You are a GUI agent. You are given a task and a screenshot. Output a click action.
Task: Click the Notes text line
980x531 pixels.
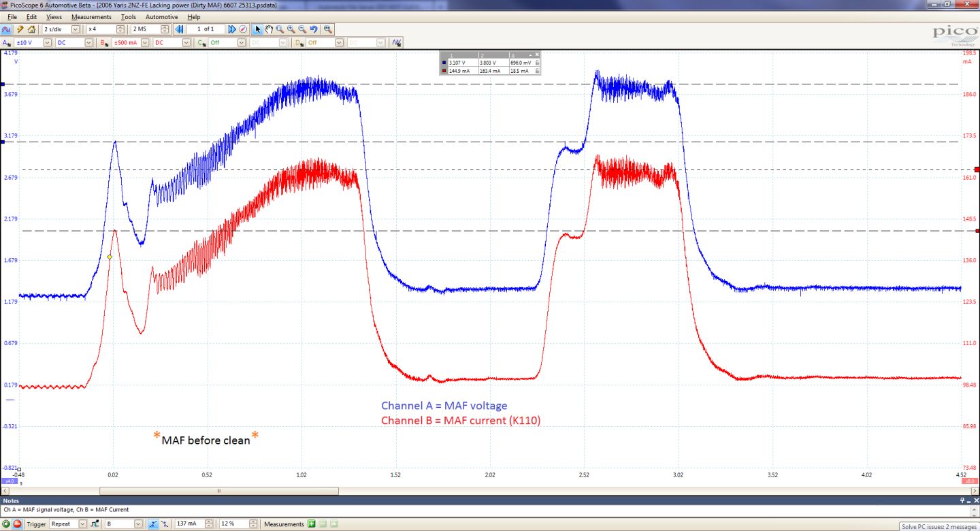66,509
